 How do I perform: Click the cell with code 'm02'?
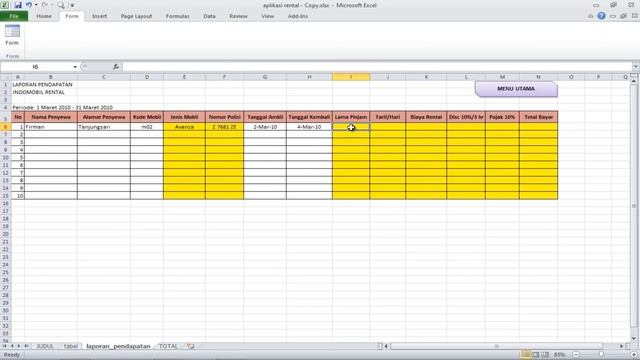tap(147, 127)
